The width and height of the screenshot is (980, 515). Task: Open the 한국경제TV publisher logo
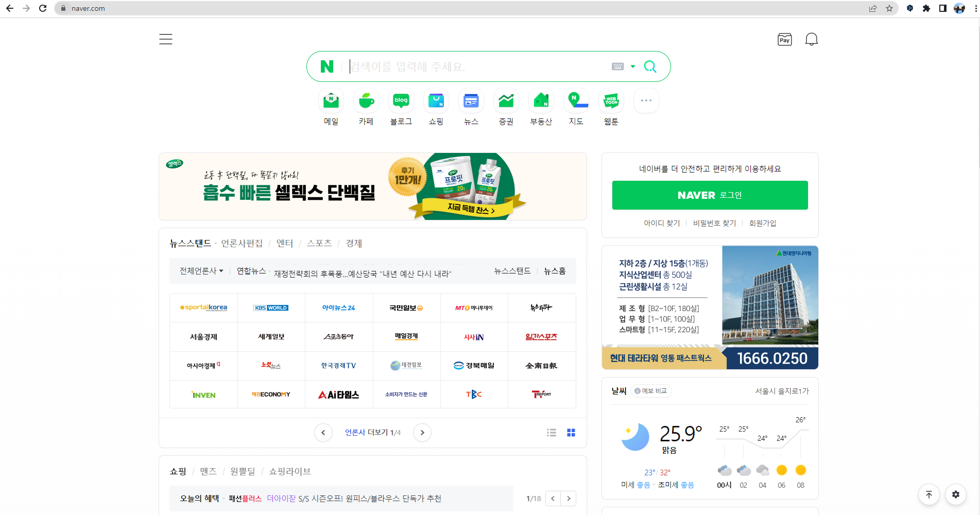(339, 366)
